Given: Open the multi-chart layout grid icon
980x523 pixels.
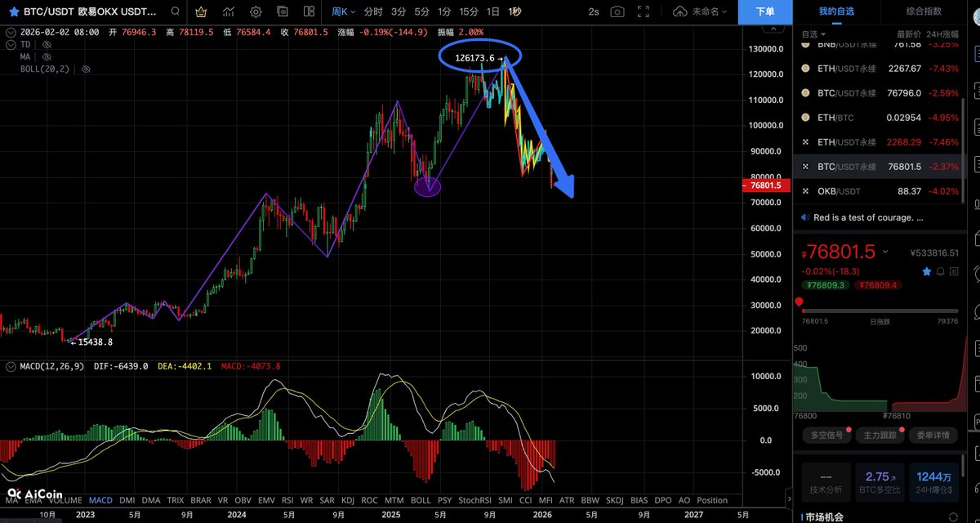Looking at the screenshot, I should click(309, 12).
